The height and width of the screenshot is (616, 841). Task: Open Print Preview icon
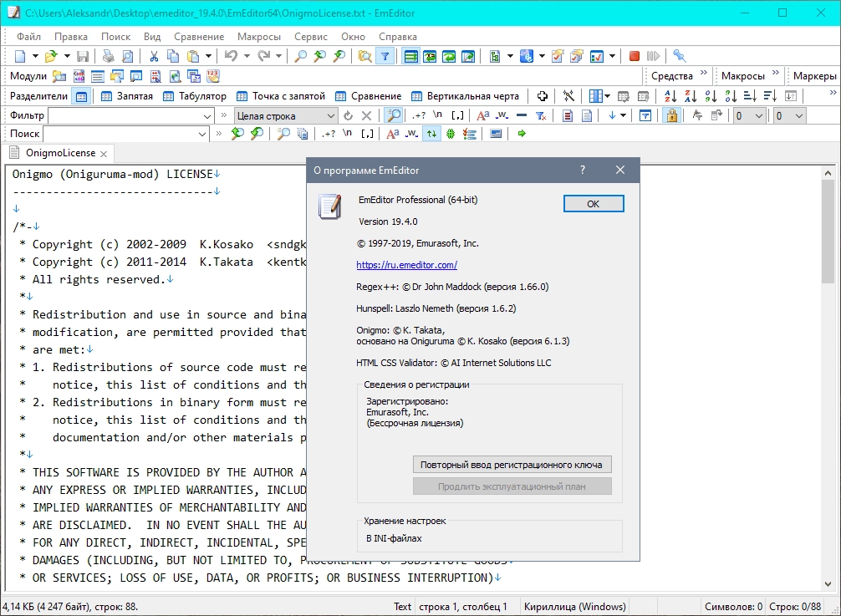(x=128, y=56)
